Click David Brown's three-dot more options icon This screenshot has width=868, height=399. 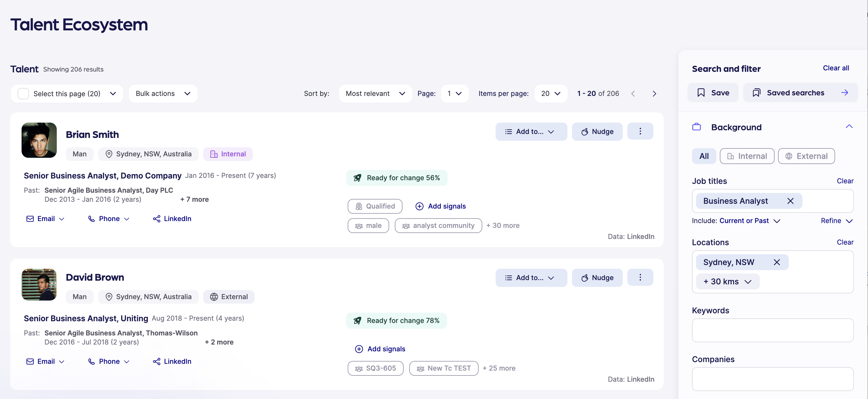tap(640, 277)
